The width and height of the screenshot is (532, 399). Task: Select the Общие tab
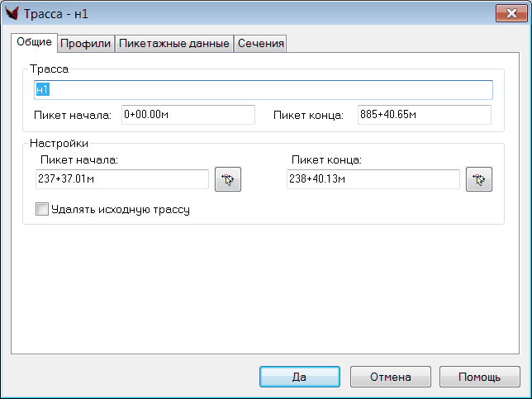pyautogui.click(x=34, y=42)
